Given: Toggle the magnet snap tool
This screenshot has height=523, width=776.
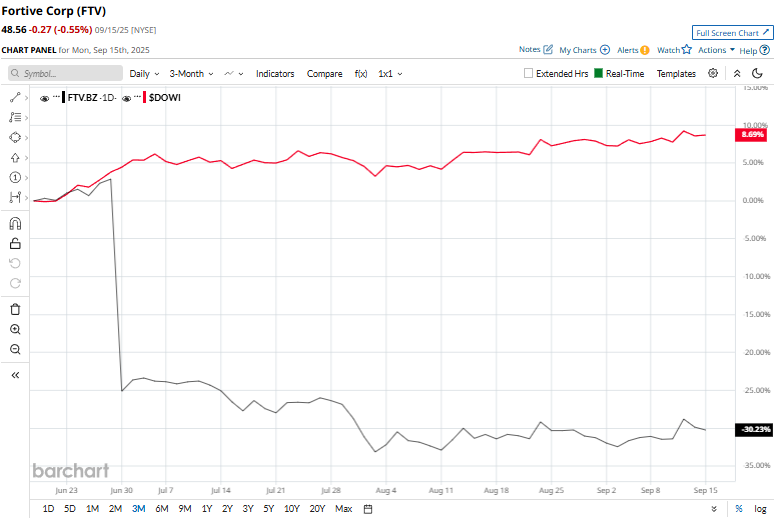Looking at the screenshot, I should click(x=15, y=224).
